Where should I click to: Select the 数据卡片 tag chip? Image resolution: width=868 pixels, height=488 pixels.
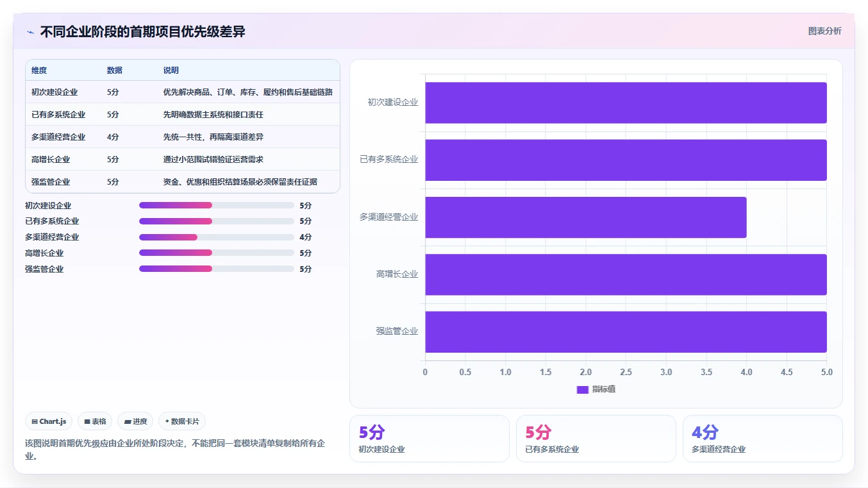pos(182,421)
